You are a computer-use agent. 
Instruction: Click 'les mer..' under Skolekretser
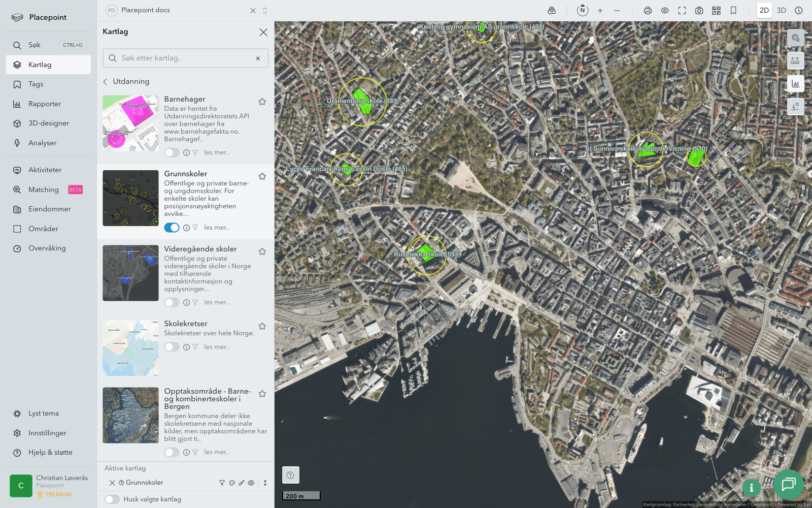(x=217, y=347)
